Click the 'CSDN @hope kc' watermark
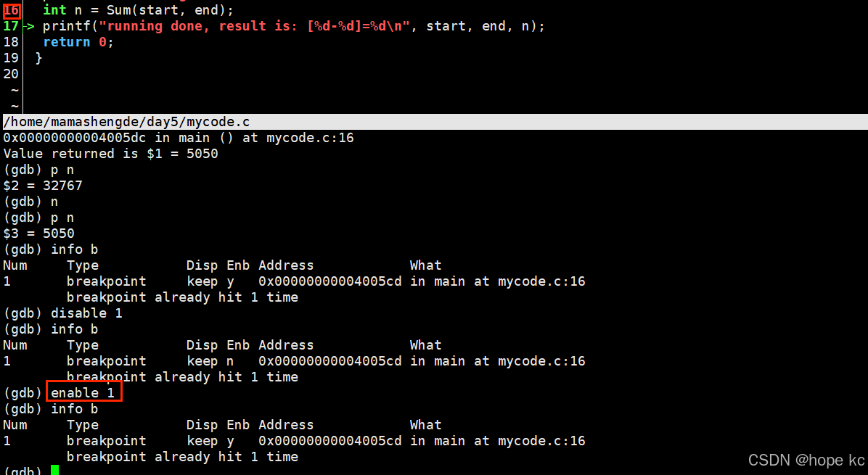868x475 pixels. pos(806,460)
